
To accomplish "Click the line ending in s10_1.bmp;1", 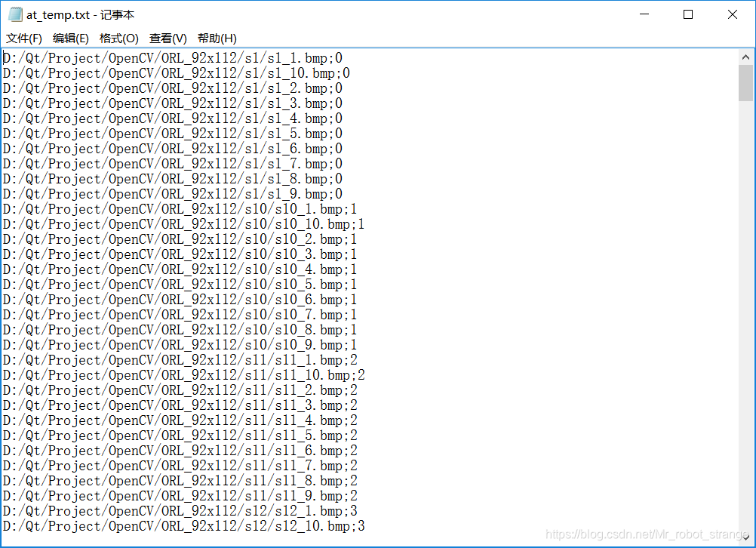I will click(180, 209).
